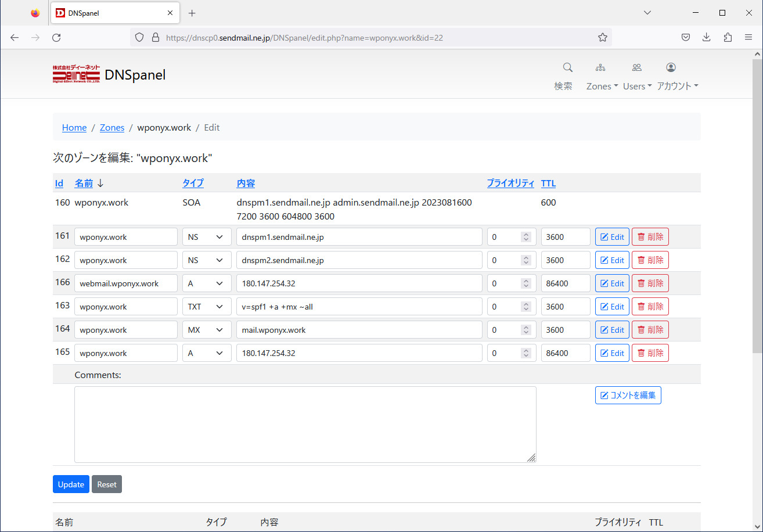Go to Home breadcrumb link

coord(74,127)
